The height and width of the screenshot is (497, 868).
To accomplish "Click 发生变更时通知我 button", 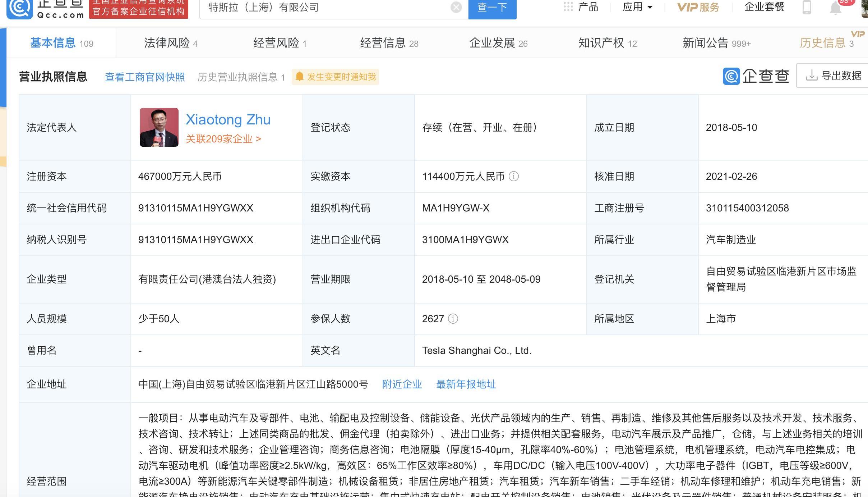I will tap(335, 77).
